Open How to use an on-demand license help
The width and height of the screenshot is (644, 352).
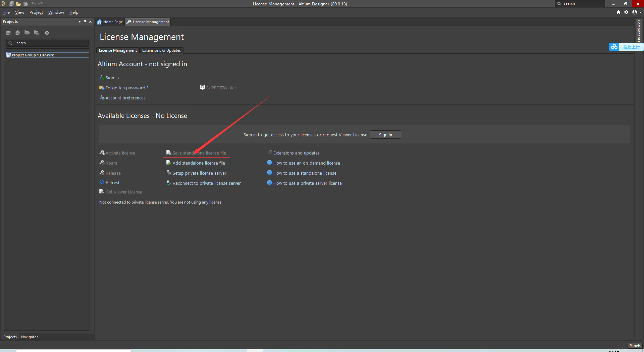[x=307, y=163]
